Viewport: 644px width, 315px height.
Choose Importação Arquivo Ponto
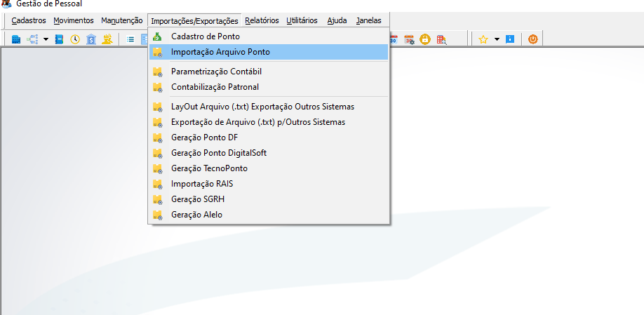click(x=269, y=52)
